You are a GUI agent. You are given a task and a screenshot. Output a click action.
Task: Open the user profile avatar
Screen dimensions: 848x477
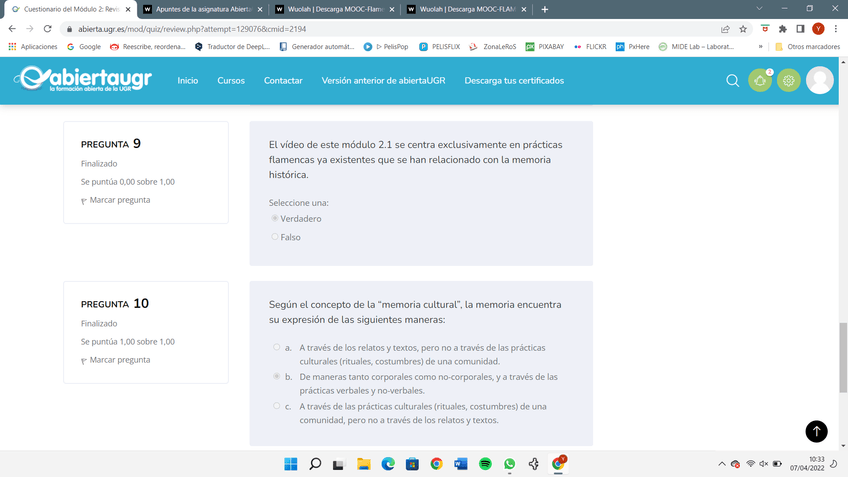[820, 81]
